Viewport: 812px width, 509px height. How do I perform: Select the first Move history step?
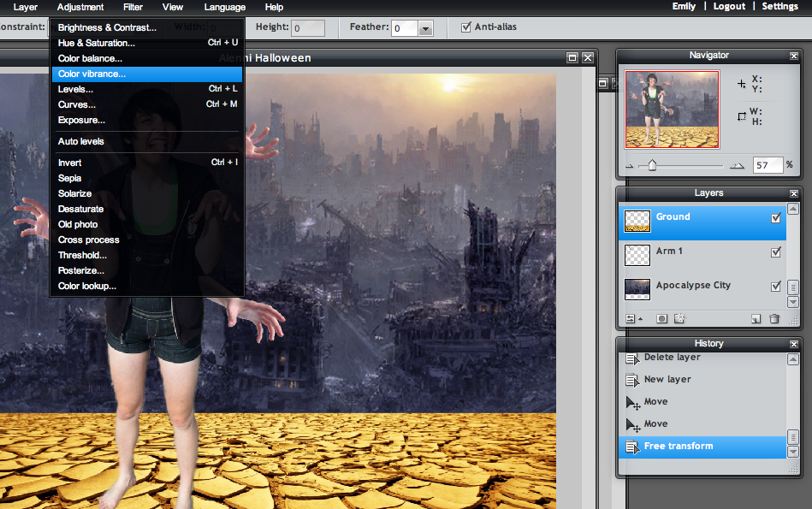[x=702, y=402]
